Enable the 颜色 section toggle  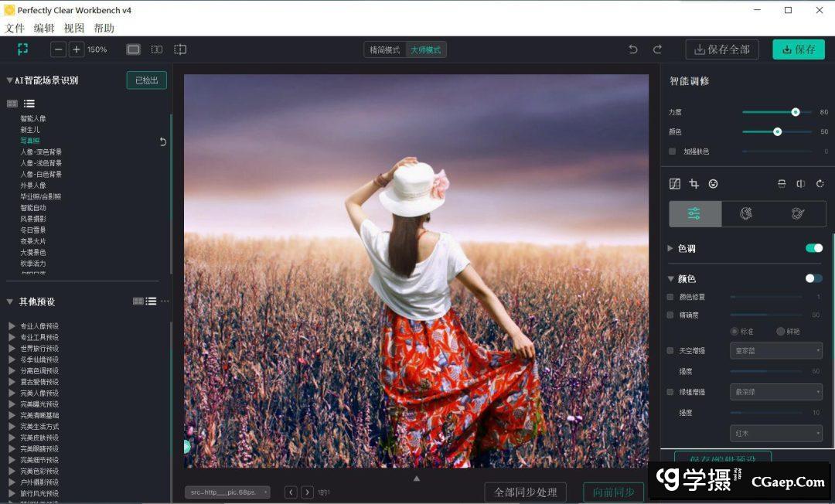point(813,278)
